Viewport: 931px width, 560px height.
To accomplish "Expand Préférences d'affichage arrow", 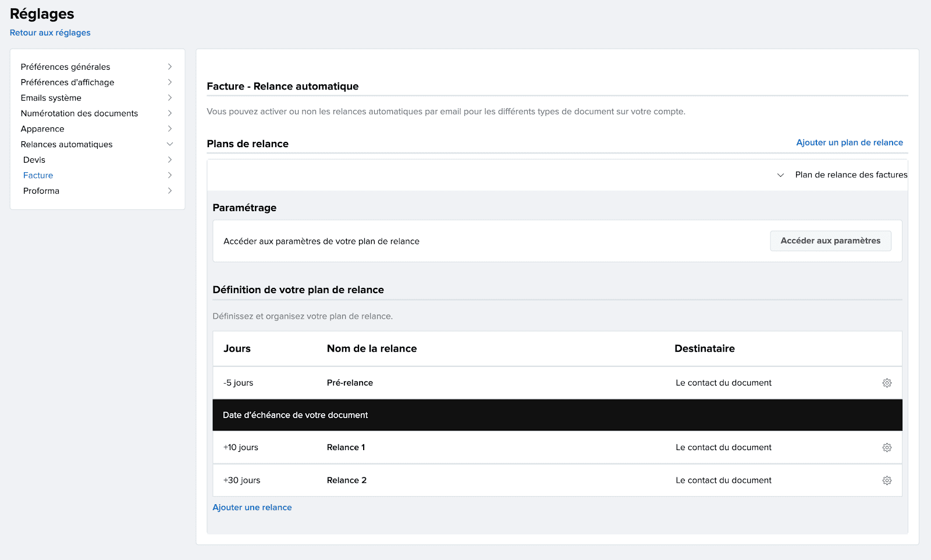I will click(x=170, y=82).
